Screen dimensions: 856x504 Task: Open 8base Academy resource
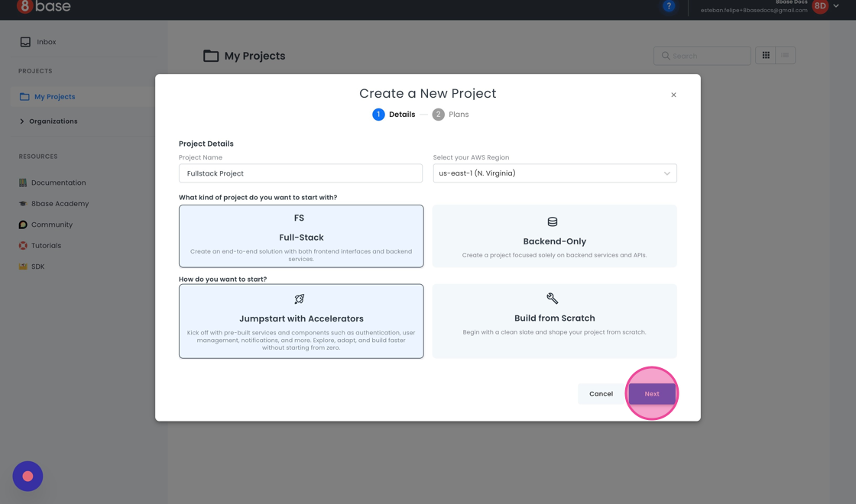point(60,204)
